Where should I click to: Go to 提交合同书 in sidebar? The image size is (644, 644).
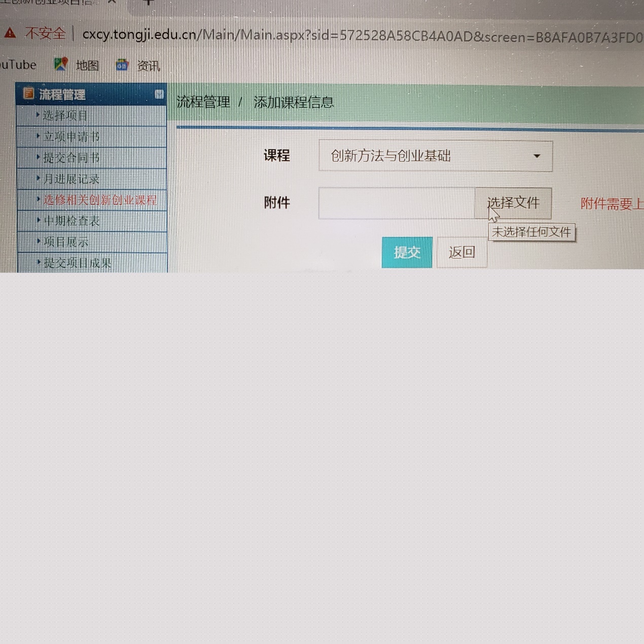click(71, 158)
